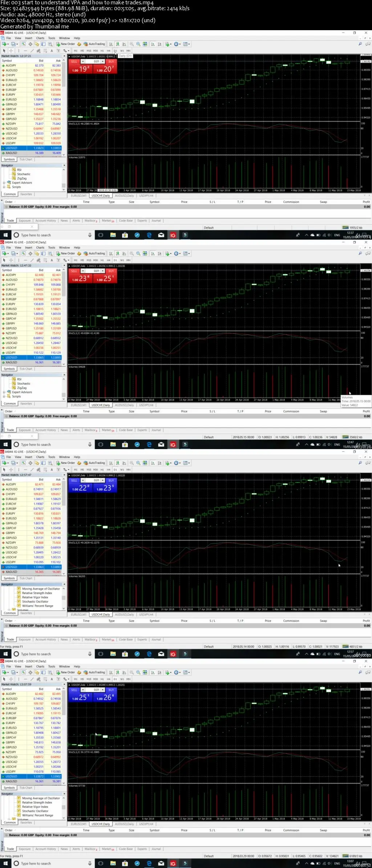Open the Experts tab in the 00:40:52 frame
The height and width of the screenshot is (868, 372).
(x=142, y=849)
